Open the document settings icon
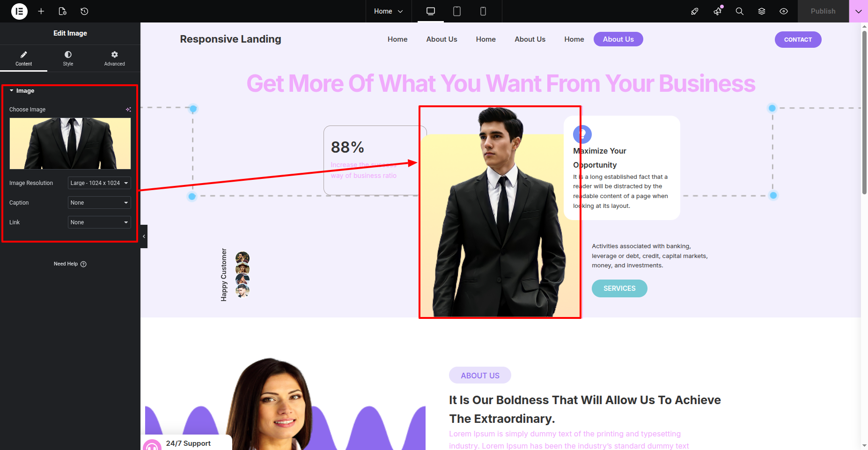 [x=63, y=11]
